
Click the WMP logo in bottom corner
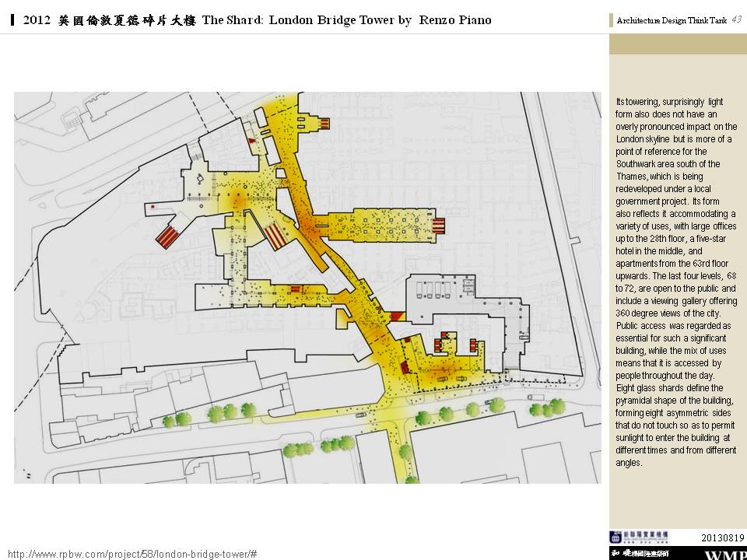click(x=725, y=555)
